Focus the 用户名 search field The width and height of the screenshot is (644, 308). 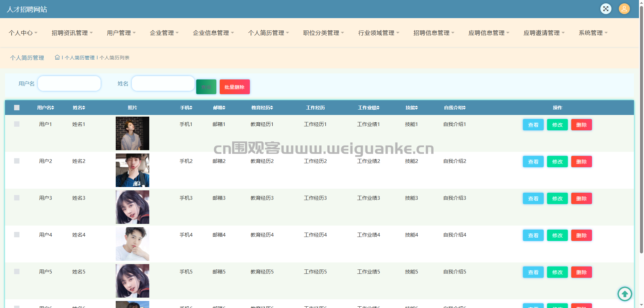tap(69, 83)
